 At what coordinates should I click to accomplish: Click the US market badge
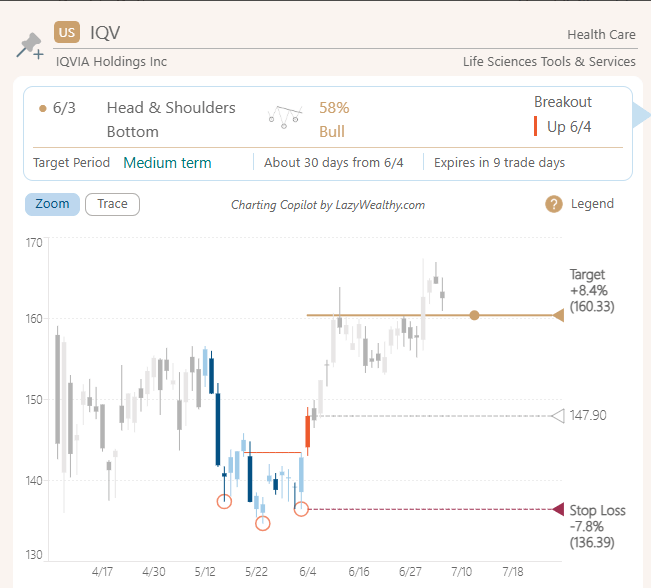pos(67,33)
